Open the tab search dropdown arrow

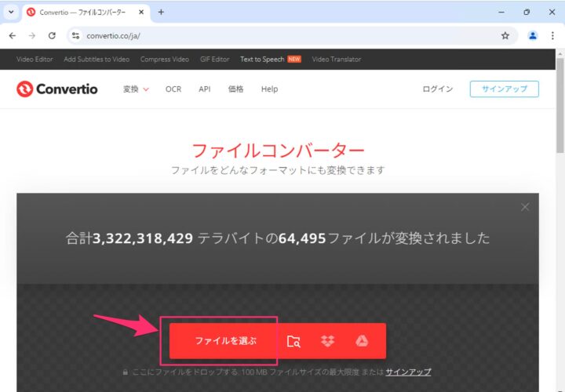tap(11, 12)
